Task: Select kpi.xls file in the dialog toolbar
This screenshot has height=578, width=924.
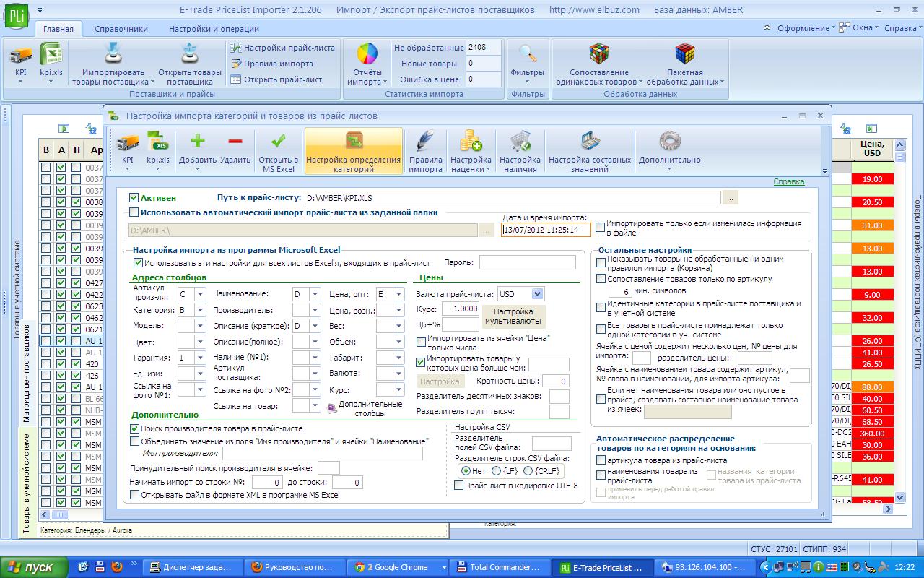Action: point(158,150)
